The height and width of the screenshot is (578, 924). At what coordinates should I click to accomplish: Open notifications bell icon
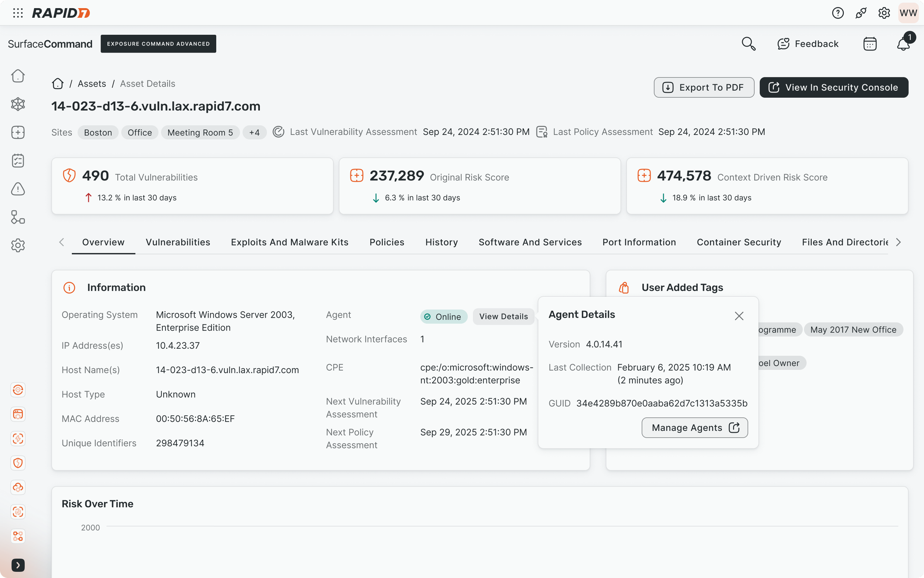pos(903,44)
